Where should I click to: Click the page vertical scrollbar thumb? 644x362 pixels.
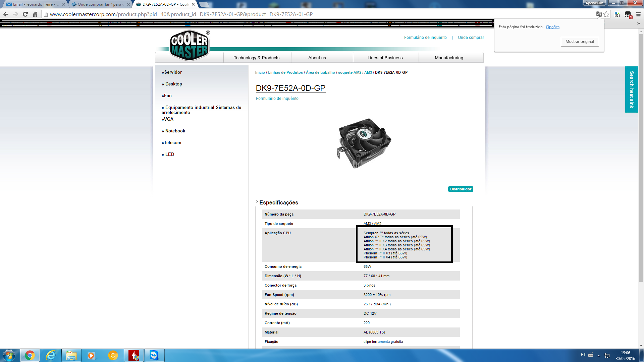pyautogui.click(x=641, y=158)
